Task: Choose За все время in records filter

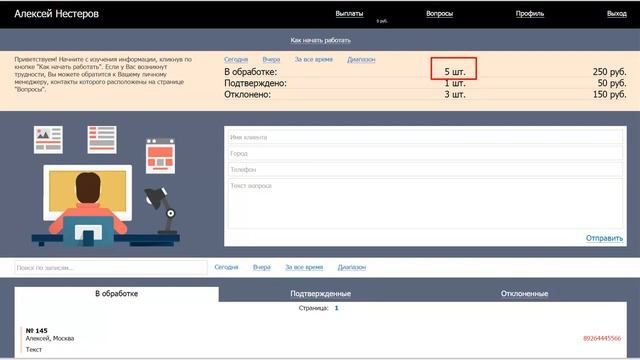Action: pos(304,267)
